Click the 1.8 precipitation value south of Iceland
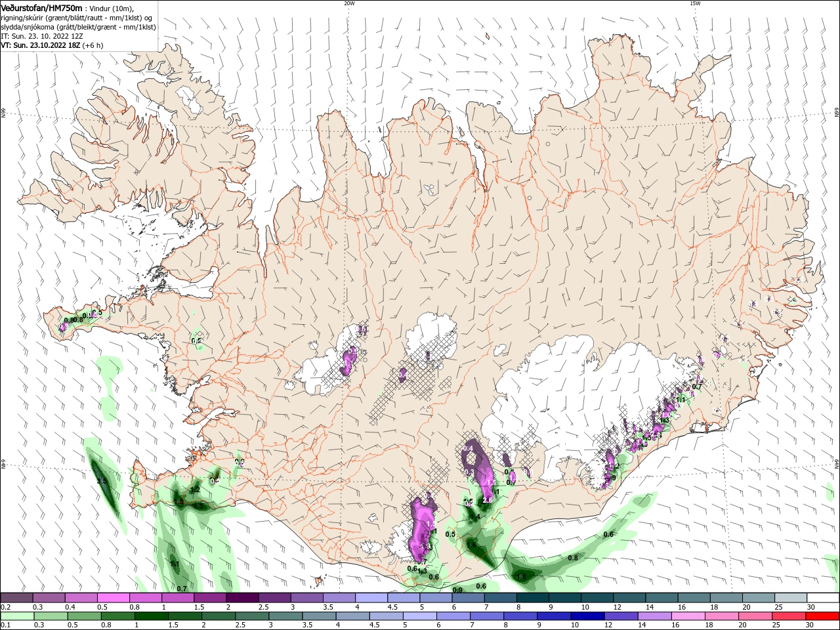Screen dimensions: 840x630 point(521,577)
